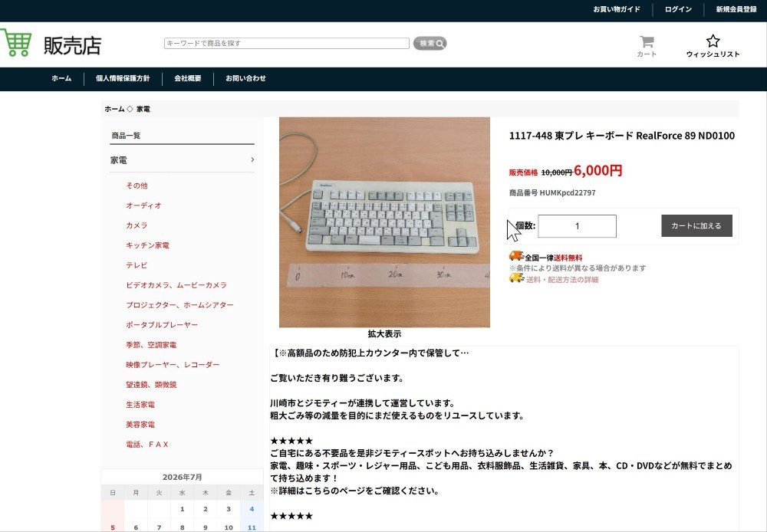This screenshot has height=532, width=767.
Task: Select プロジェクター、ホームシアター category
Action: (x=179, y=305)
